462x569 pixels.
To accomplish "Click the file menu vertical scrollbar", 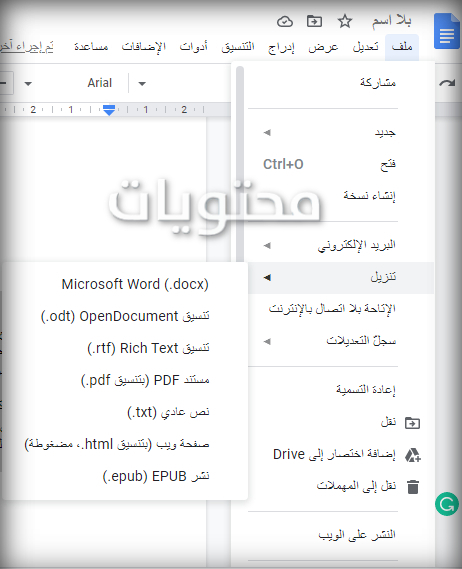I will [x=240, y=164].
